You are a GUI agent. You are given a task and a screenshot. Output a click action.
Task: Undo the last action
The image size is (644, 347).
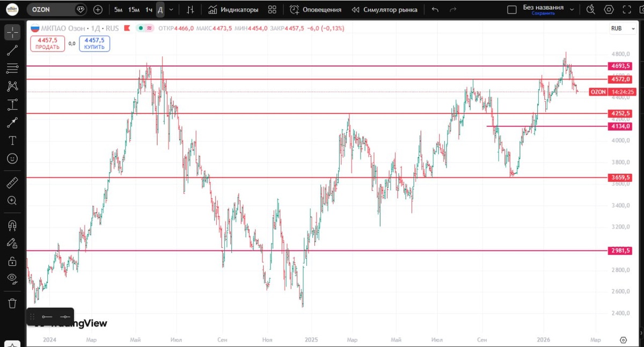coord(435,10)
